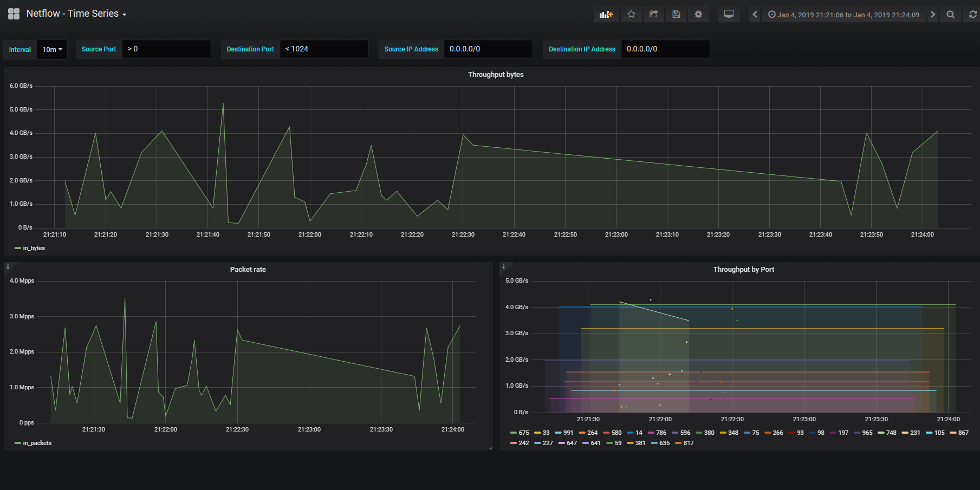980x490 pixels.
Task: Toggle the in_packets series visibility
Action: (x=36, y=443)
